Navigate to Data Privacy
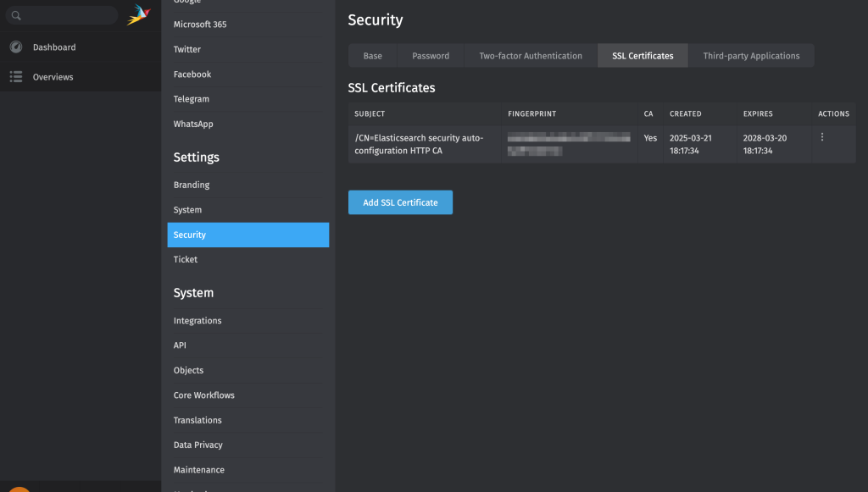Image resolution: width=868 pixels, height=492 pixels. 198,445
